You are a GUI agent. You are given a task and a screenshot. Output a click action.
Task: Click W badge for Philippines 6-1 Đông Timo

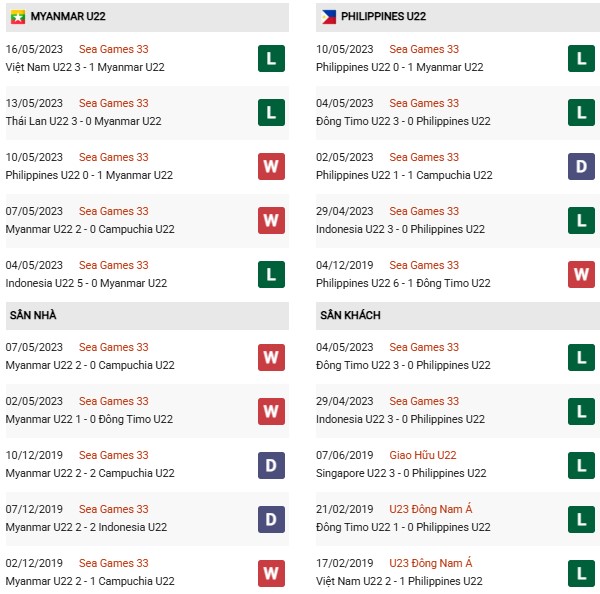tap(580, 274)
